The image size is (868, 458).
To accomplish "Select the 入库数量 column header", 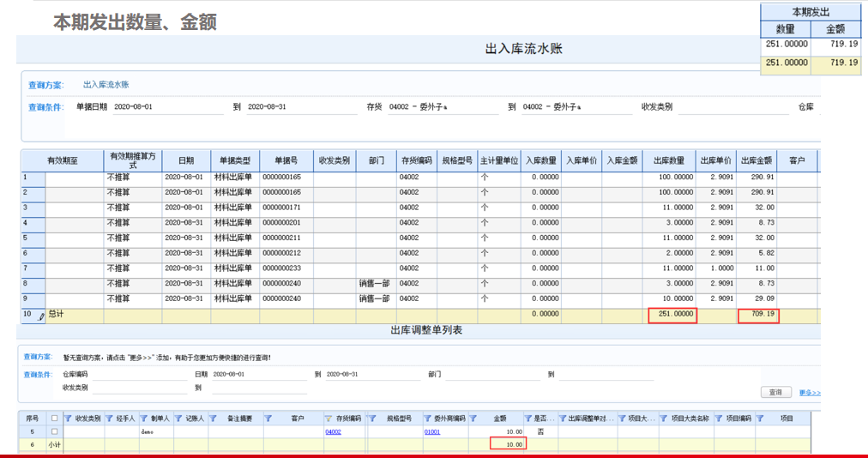I will point(541,160).
